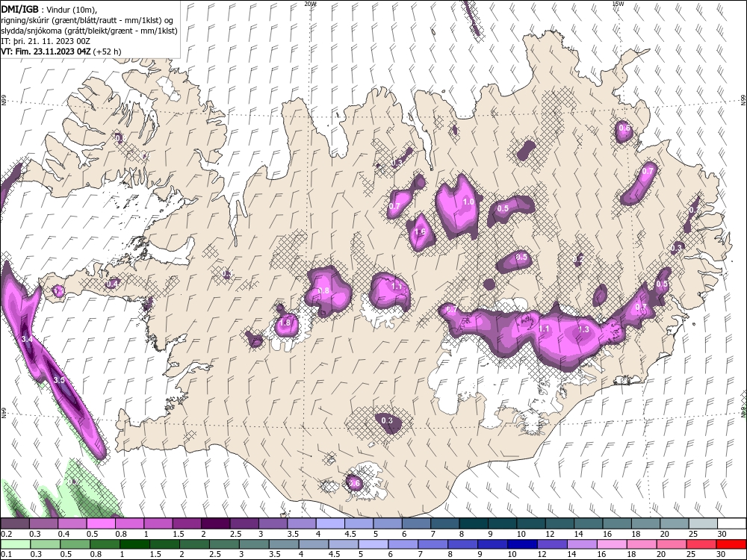Click the 3.5 precipitation value offshore west
Screen dimensions: 747x560
click(59, 380)
